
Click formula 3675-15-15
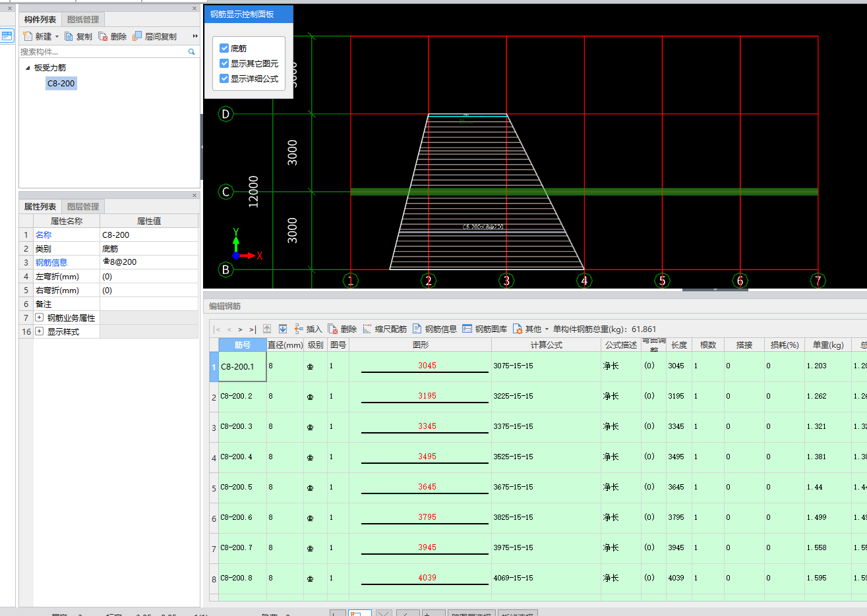[x=514, y=487]
